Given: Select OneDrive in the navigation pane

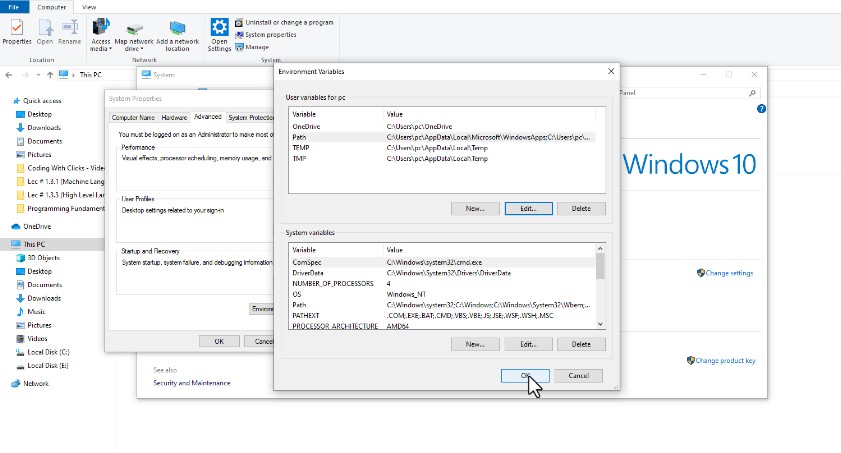Looking at the screenshot, I should 31,227.
